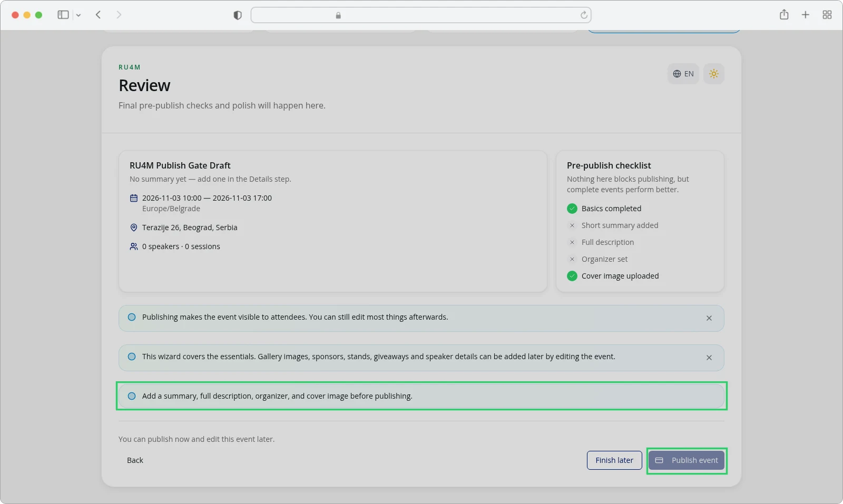Screen dimensions: 843x504
Task: Click the Cover image uploaded check icon
Action: point(572,276)
